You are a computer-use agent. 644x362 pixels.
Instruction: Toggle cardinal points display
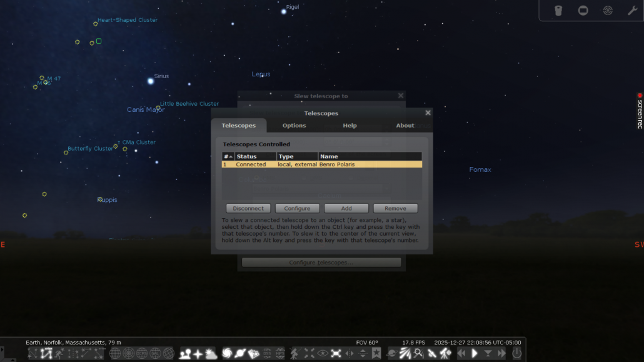click(198, 354)
